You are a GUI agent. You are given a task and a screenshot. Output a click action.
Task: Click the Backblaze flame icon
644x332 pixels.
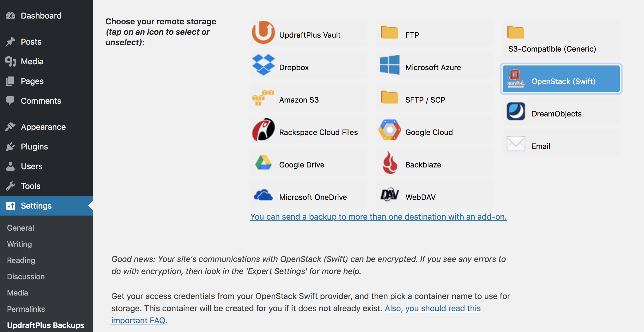(x=390, y=162)
